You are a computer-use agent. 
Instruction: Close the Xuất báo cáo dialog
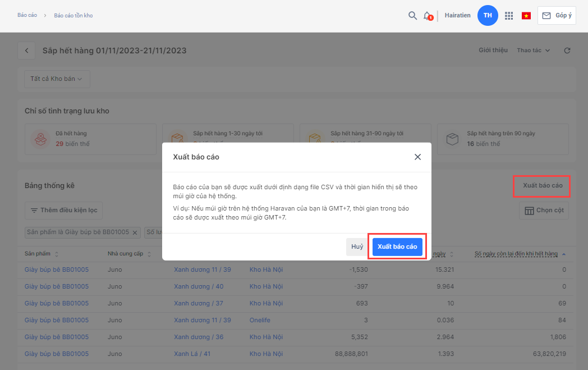tap(417, 157)
